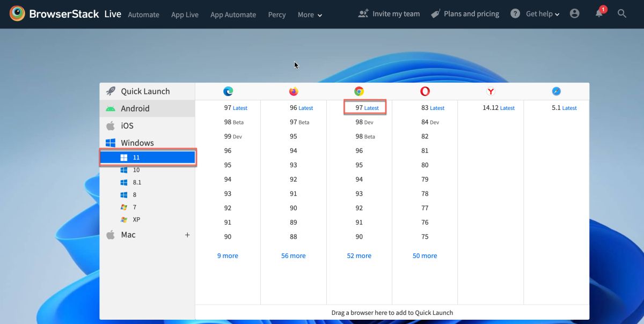
Task: Click the Get help question mark icon
Action: (x=515, y=13)
